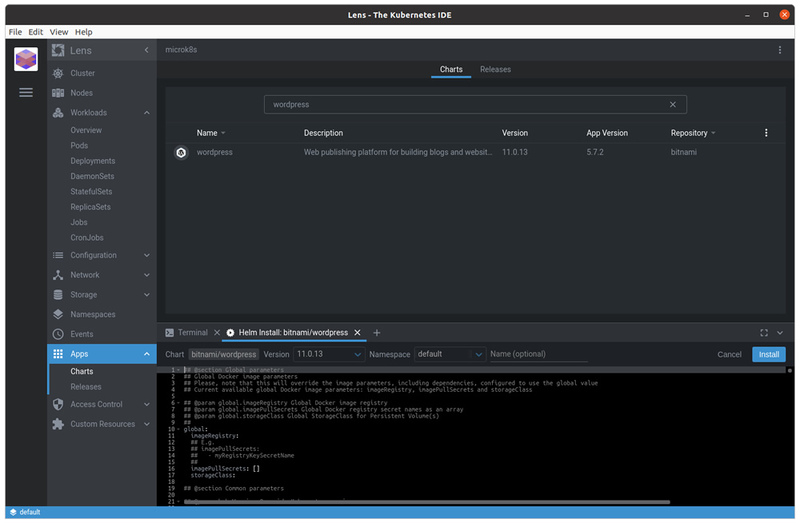The width and height of the screenshot is (800, 523).
Task: Sort the table by Repository column
Action: click(x=692, y=133)
